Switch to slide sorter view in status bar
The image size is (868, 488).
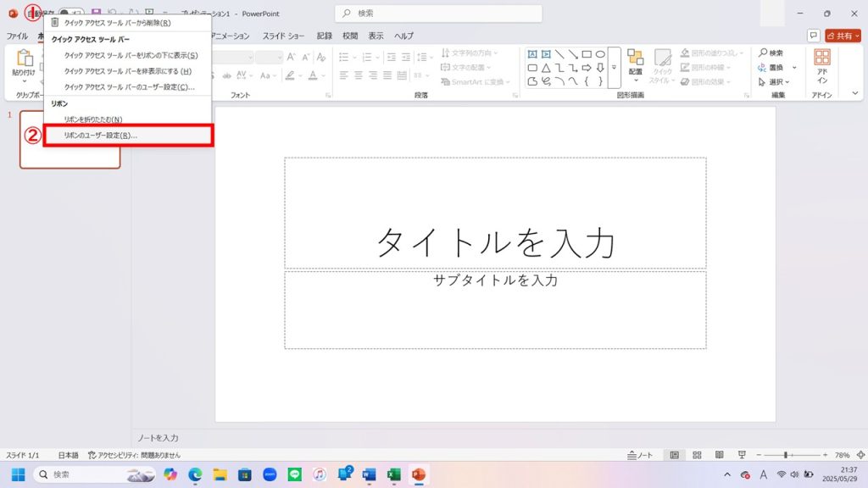coord(696,455)
